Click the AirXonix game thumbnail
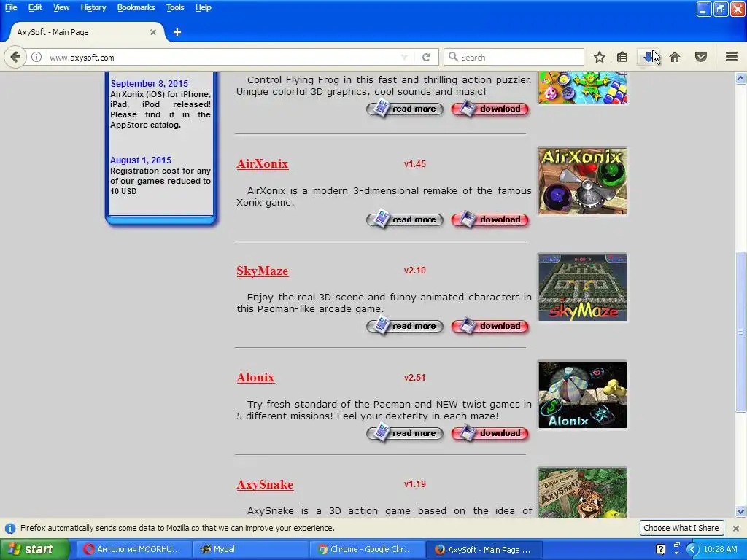The width and height of the screenshot is (747, 560). point(583,181)
